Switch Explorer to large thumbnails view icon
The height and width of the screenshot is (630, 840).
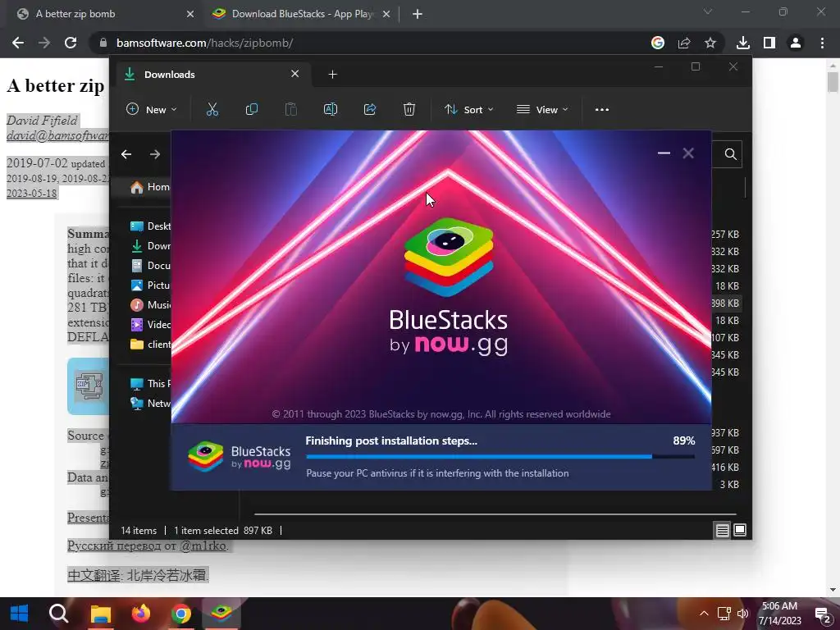pyautogui.click(x=740, y=531)
